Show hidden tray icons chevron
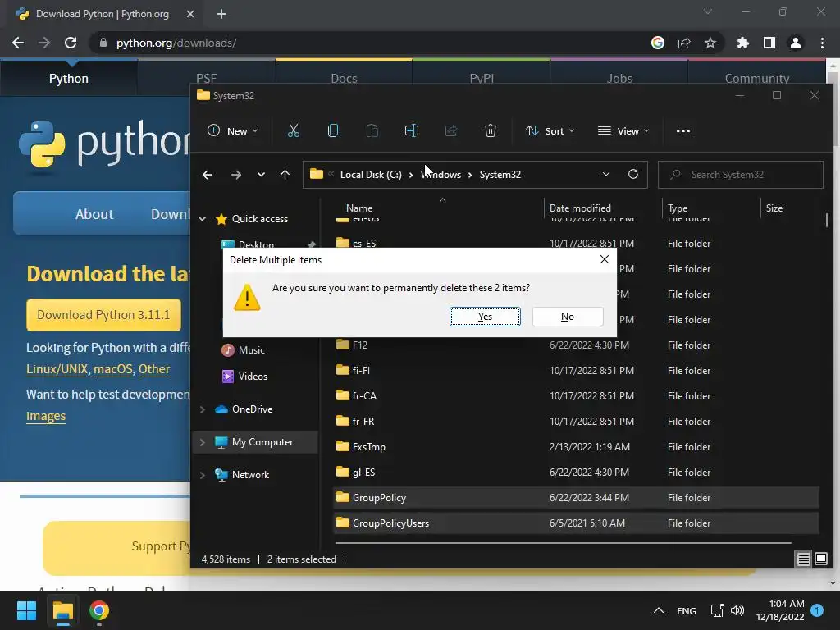The height and width of the screenshot is (630, 840). [659, 610]
